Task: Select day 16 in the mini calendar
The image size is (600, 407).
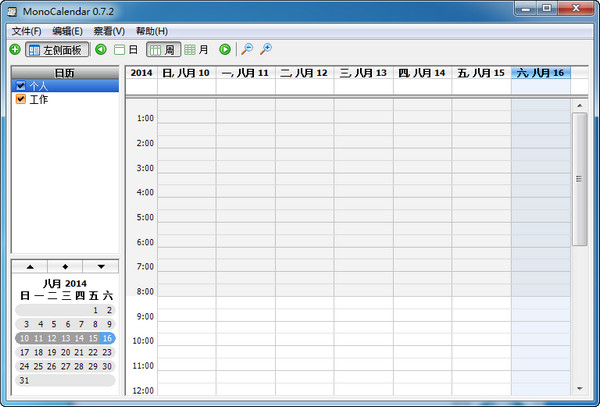Action: [x=107, y=338]
